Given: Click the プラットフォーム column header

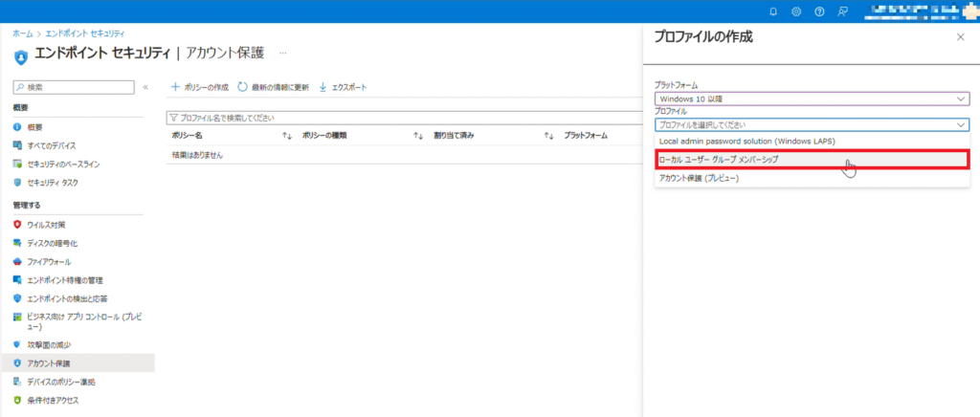Looking at the screenshot, I should 587,136.
